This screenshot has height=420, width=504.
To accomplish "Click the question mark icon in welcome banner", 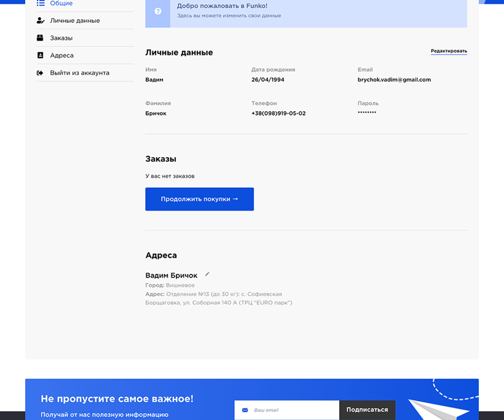I will pyautogui.click(x=158, y=11).
